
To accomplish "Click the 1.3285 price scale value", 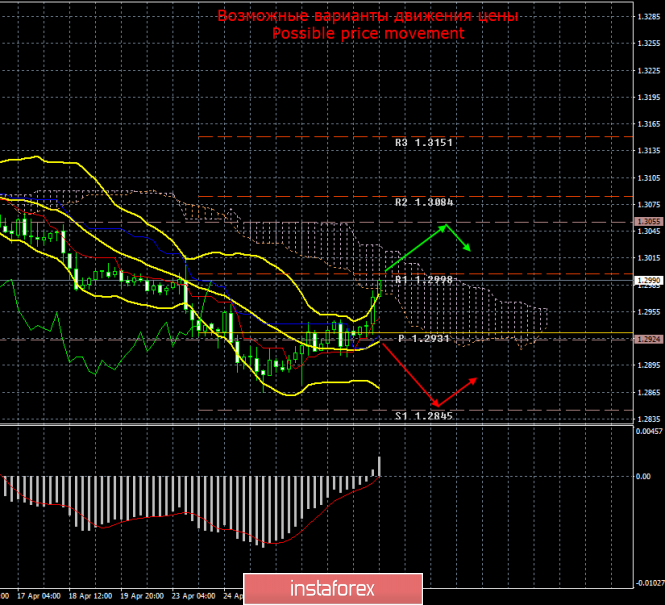I will 647,17.
